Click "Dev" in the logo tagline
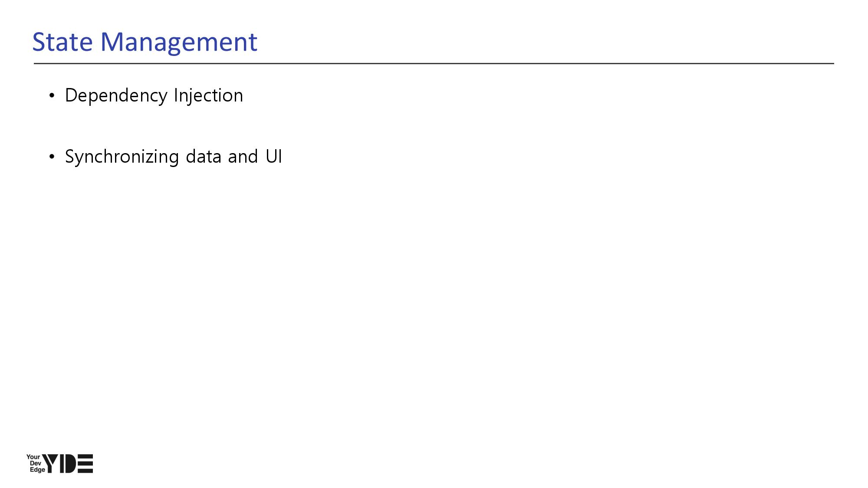The image size is (868, 488). [x=35, y=463]
